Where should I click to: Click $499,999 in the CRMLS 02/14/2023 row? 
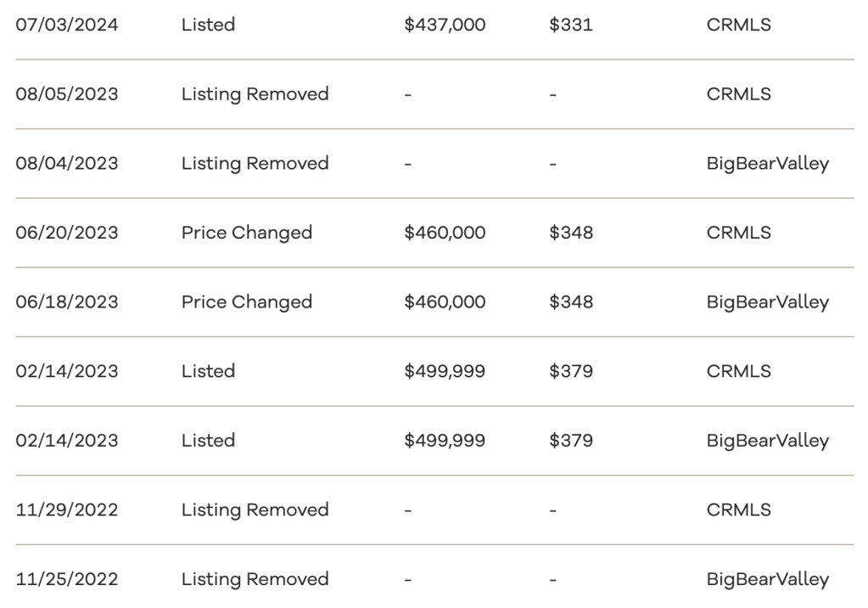coord(445,371)
